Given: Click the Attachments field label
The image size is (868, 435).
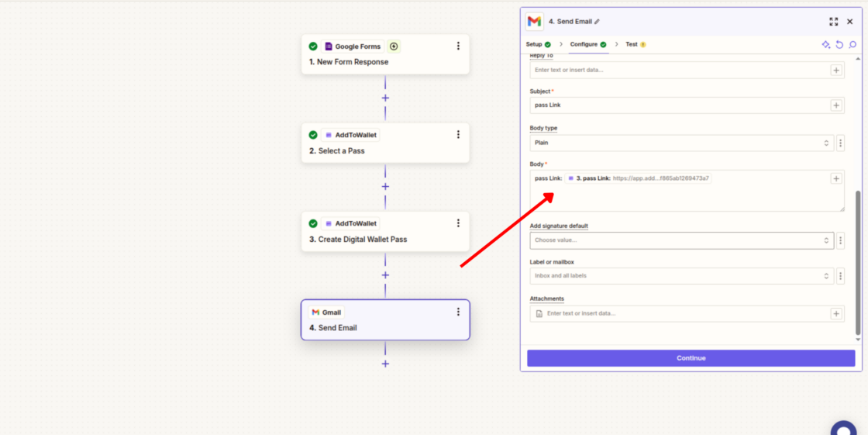Looking at the screenshot, I should (x=547, y=299).
